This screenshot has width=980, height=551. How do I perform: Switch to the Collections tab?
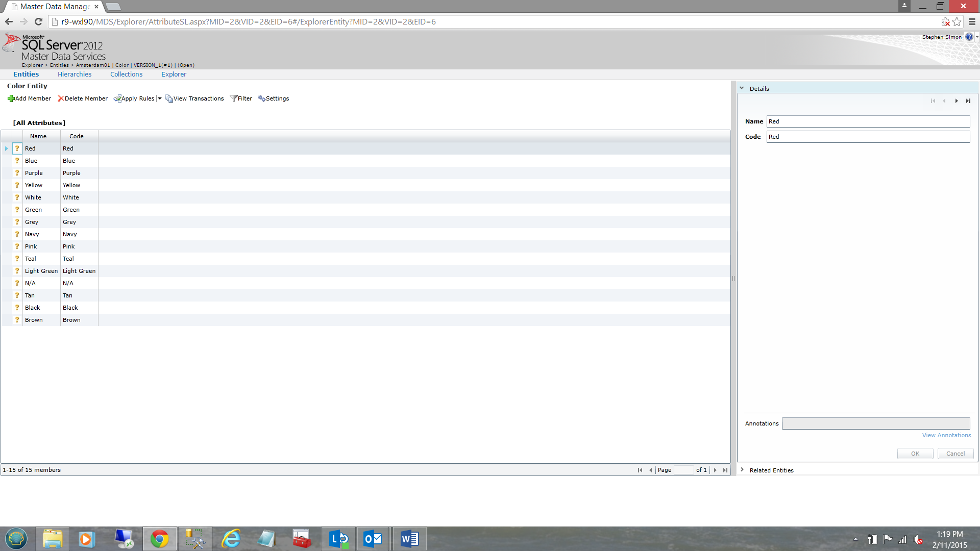[126, 74]
